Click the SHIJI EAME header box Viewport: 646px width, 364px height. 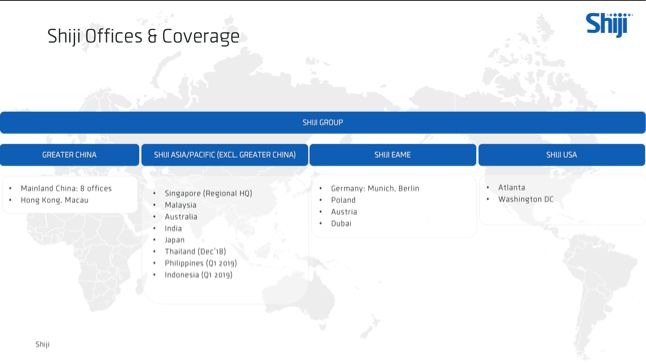click(393, 155)
